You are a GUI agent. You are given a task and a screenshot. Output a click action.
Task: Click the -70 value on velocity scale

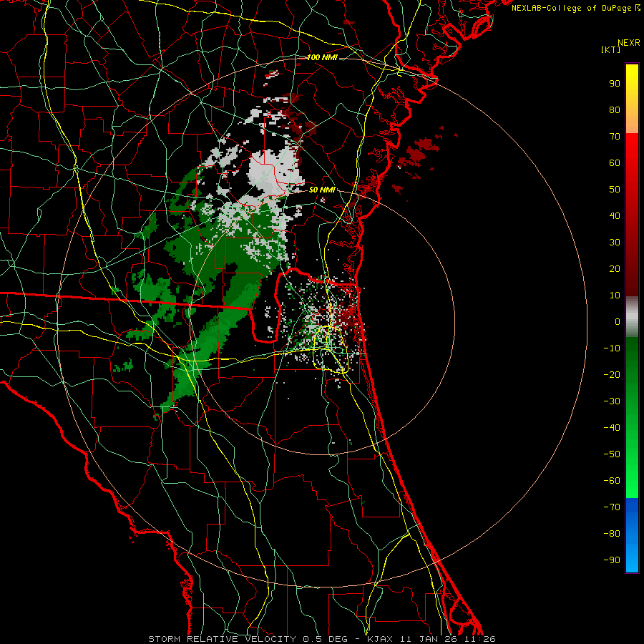coord(612,507)
